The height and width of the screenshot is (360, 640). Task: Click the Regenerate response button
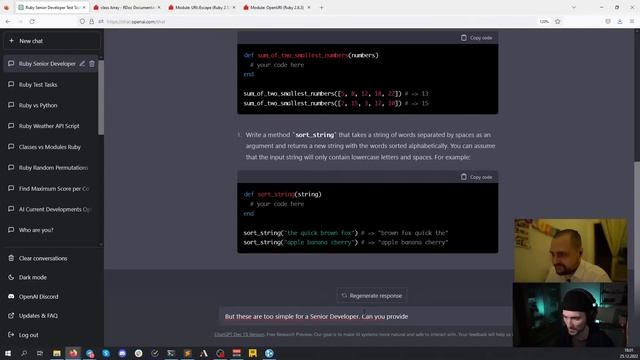[x=371, y=296]
